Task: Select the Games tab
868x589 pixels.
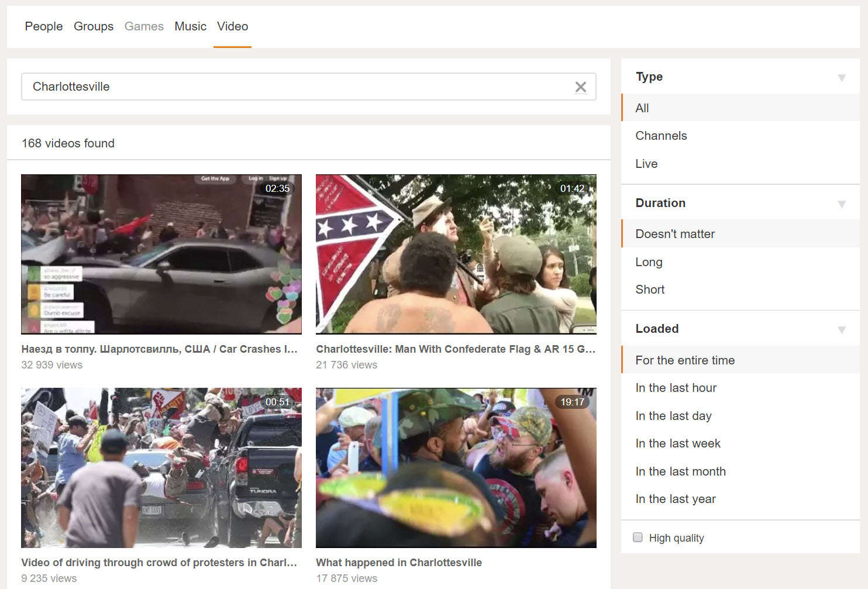Action: [x=144, y=26]
